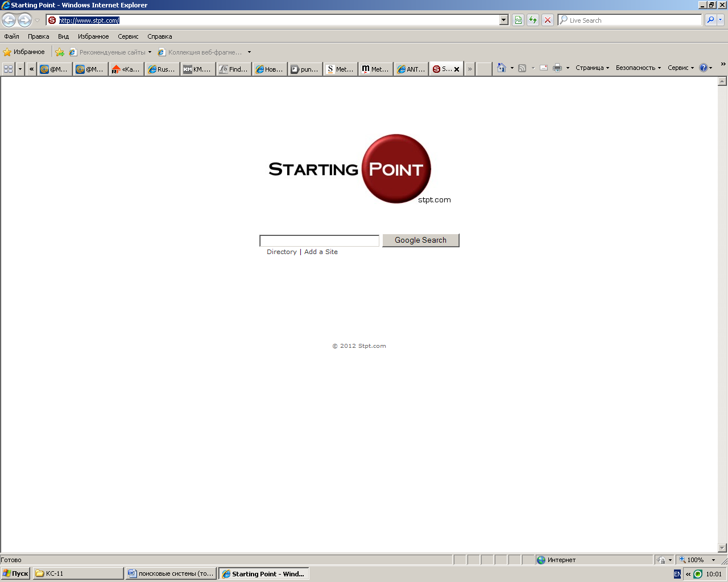Click the EN language indicator
728x582 pixels.
tap(677, 574)
